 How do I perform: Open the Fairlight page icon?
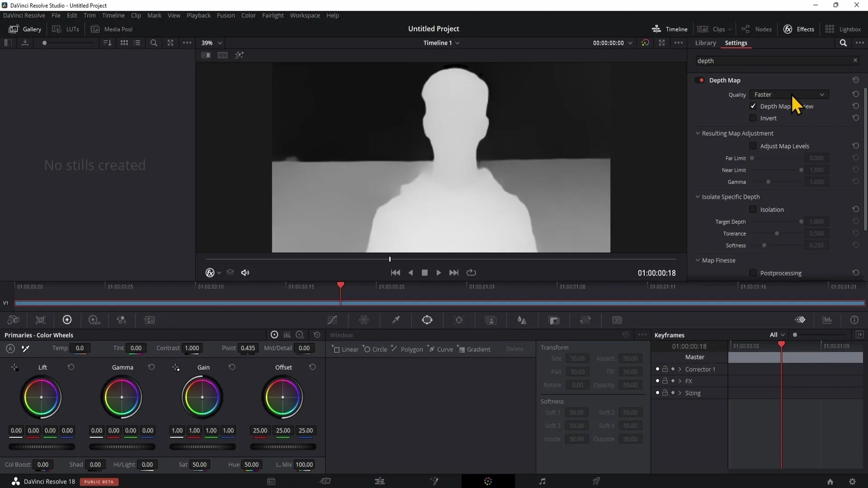pyautogui.click(x=543, y=481)
